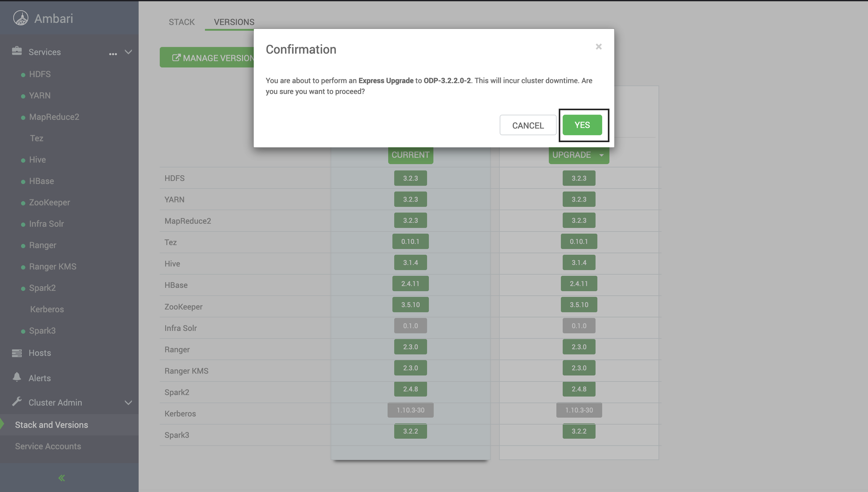This screenshot has width=868, height=492.
Task: Open Infra Solr service in sidebar
Action: click(x=46, y=224)
